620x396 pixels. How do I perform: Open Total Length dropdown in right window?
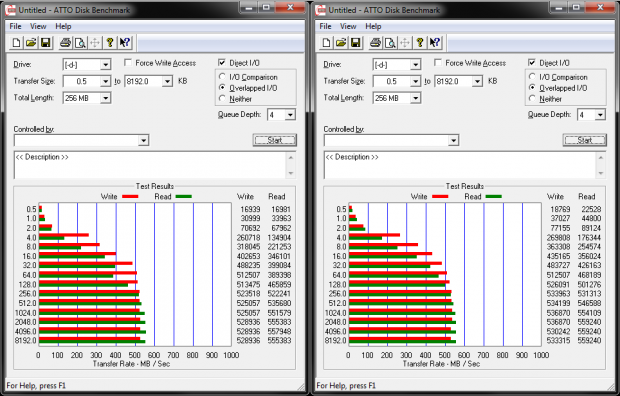click(x=415, y=98)
